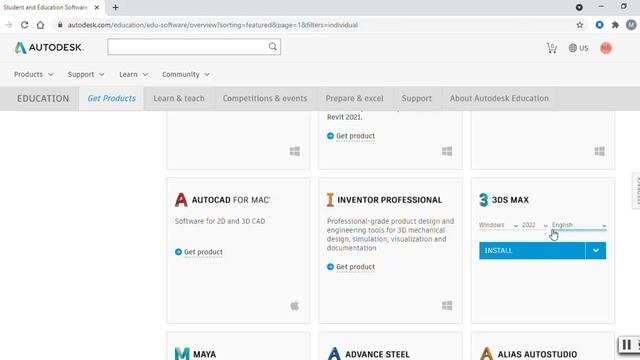Click the Autodesk logo
640x360 pixels.
pyautogui.click(x=49, y=48)
